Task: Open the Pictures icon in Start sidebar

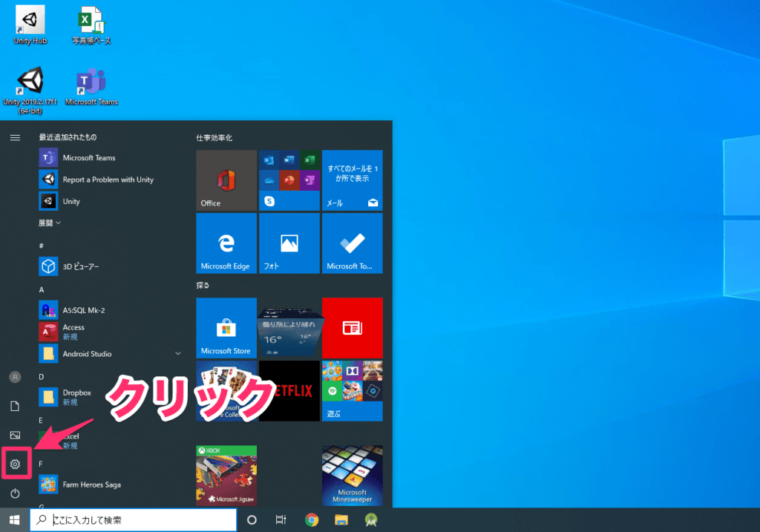Action: [x=15, y=435]
